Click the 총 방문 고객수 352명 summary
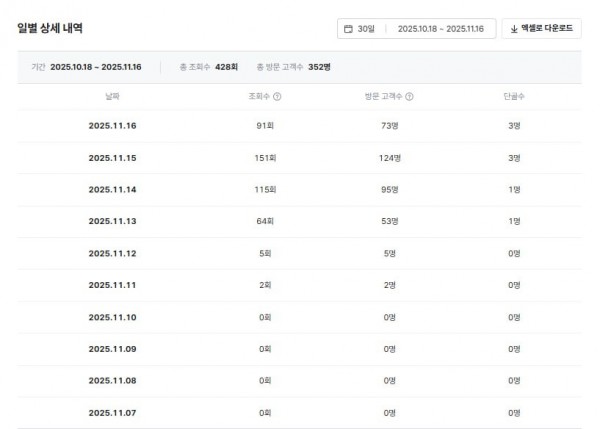 293,67
